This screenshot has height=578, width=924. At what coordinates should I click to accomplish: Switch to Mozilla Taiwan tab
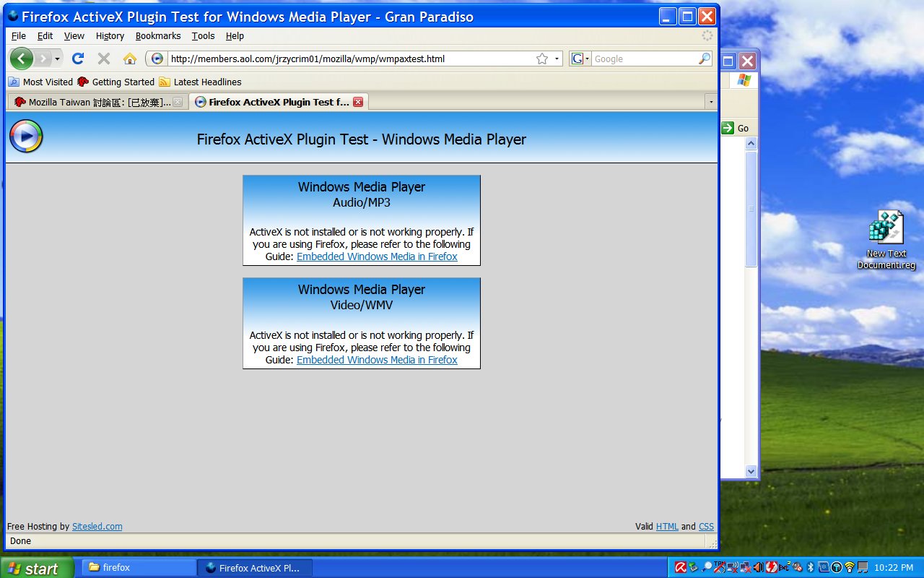point(97,102)
